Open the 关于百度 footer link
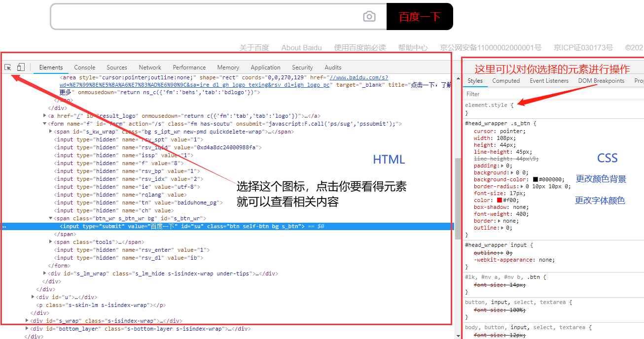 coord(254,48)
